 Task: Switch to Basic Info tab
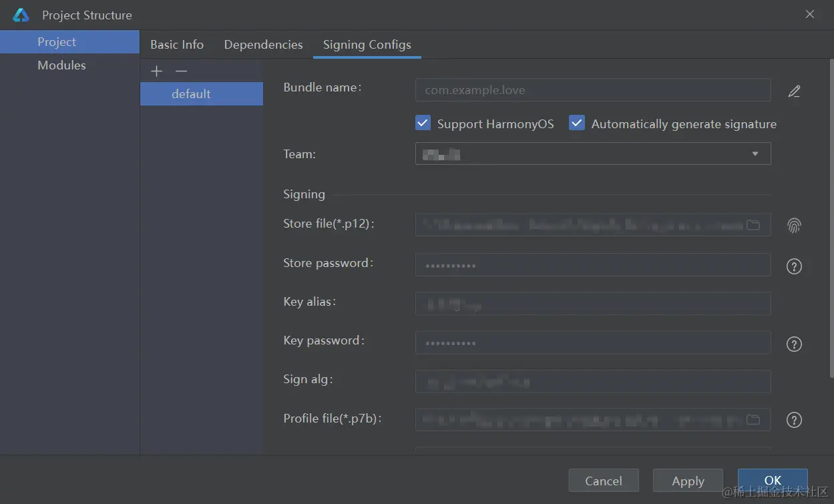pyautogui.click(x=177, y=45)
